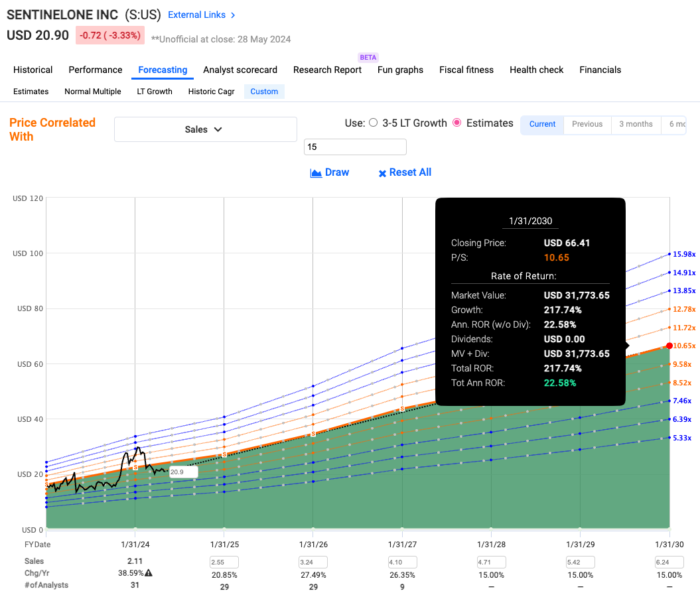Click the 2.11 sales value for 1/31/24

(x=135, y=561)
